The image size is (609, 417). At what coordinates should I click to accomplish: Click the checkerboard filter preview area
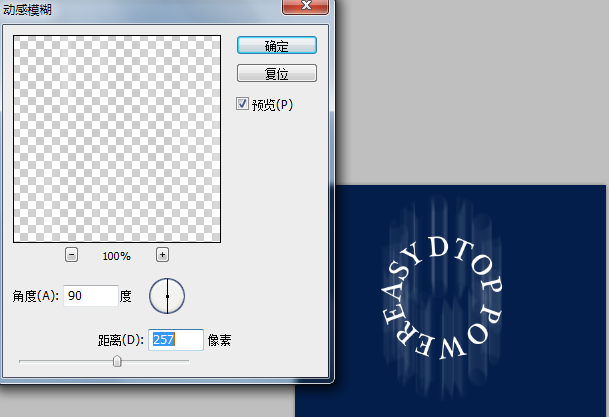(116, 137)
